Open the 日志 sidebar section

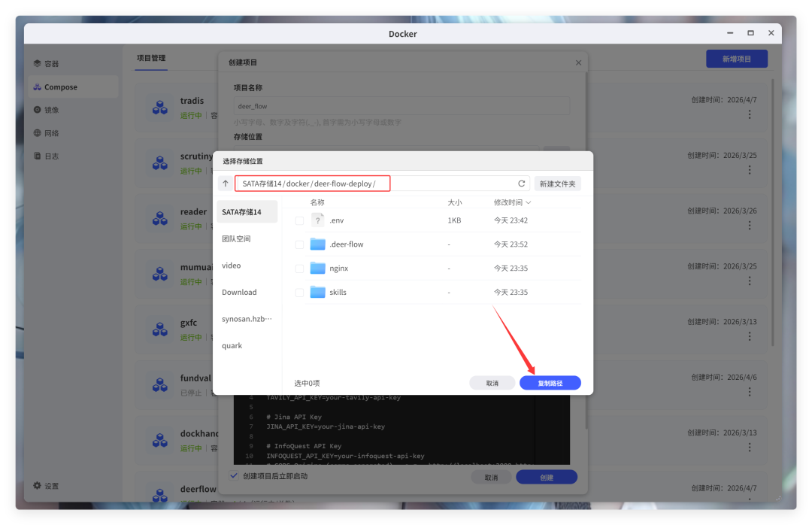pos(73,156)
